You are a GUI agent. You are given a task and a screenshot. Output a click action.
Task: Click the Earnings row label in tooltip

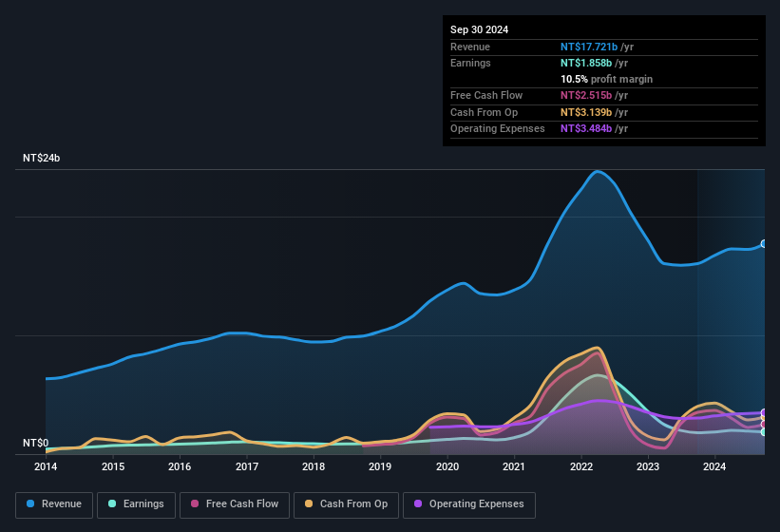pyautogui.click(x=470, y=63)
